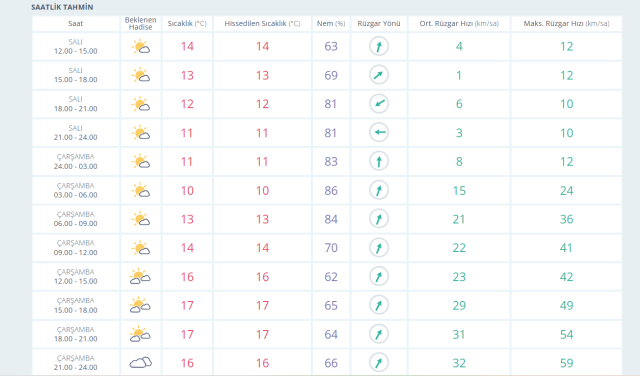Click the ÇARŞAMBA 18.00 - 21.00 time cell
This screenshot has width=640, height=376.
[x=76, y=334]
